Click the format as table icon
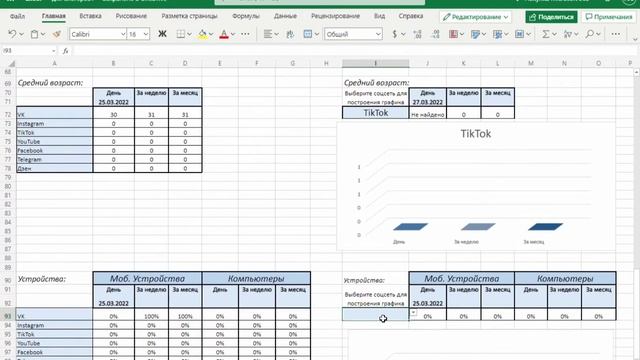 click(475, 34)
